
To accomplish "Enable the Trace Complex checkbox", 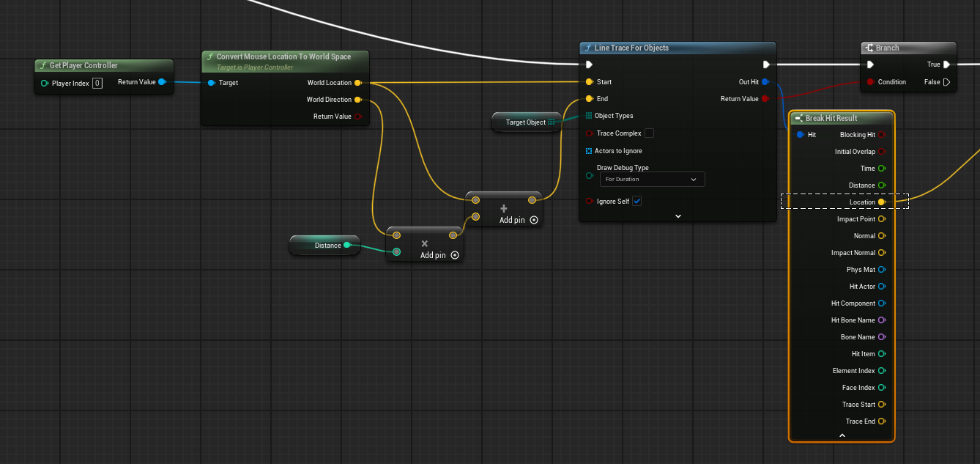I will pyautogui.click(x=649, y=133).
